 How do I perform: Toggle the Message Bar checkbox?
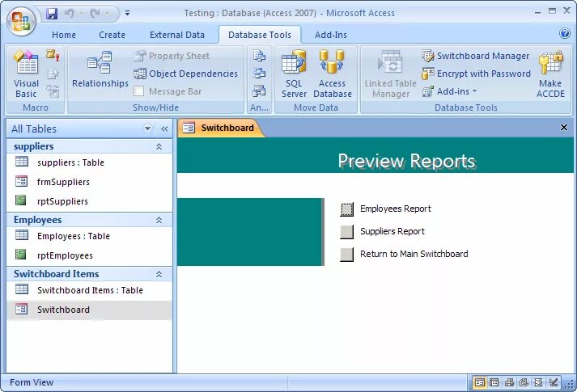(138, 91)
